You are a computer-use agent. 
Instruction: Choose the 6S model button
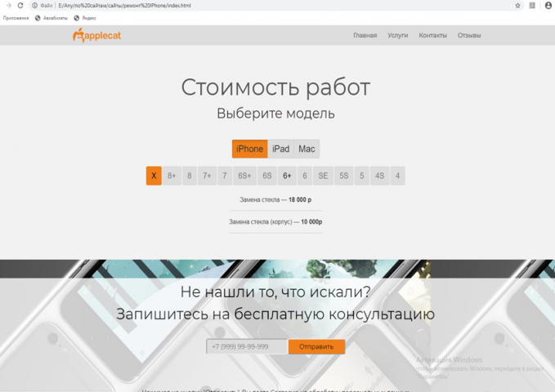[267, 176]
